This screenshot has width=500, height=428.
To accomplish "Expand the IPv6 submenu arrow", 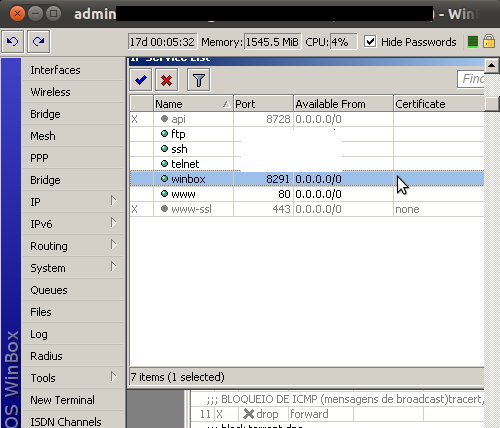I will tap(113, 223).
